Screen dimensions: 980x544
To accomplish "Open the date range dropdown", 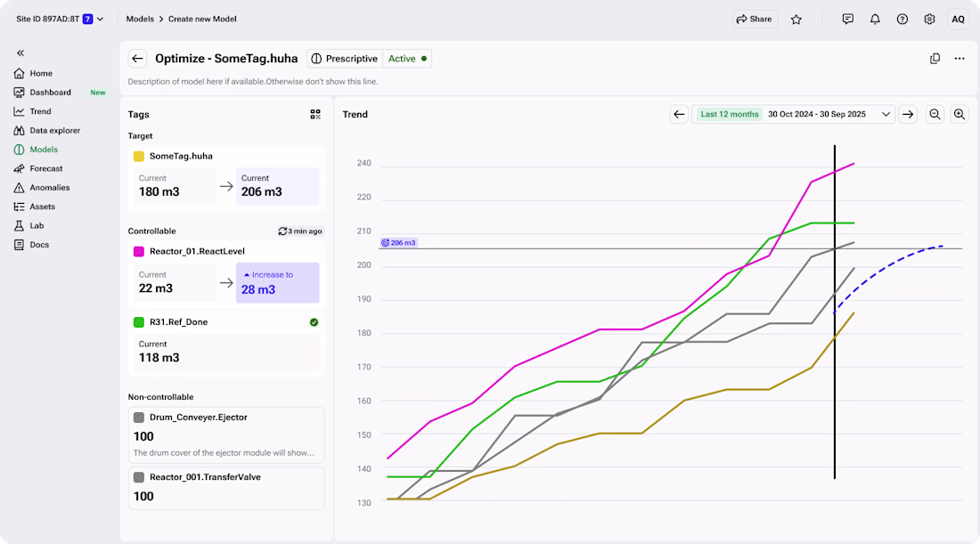I will (886, 114).
